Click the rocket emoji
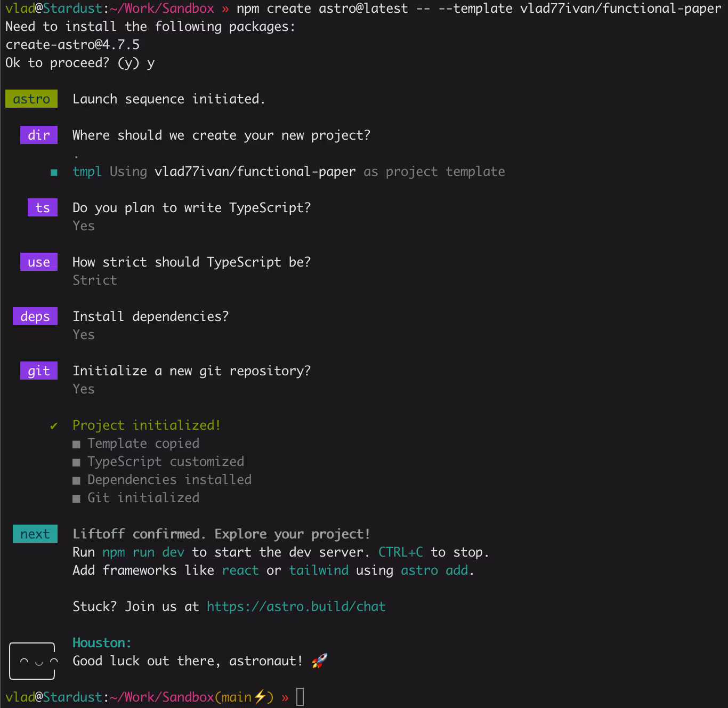Screen dimensions: 728x708 click(319, 661)
